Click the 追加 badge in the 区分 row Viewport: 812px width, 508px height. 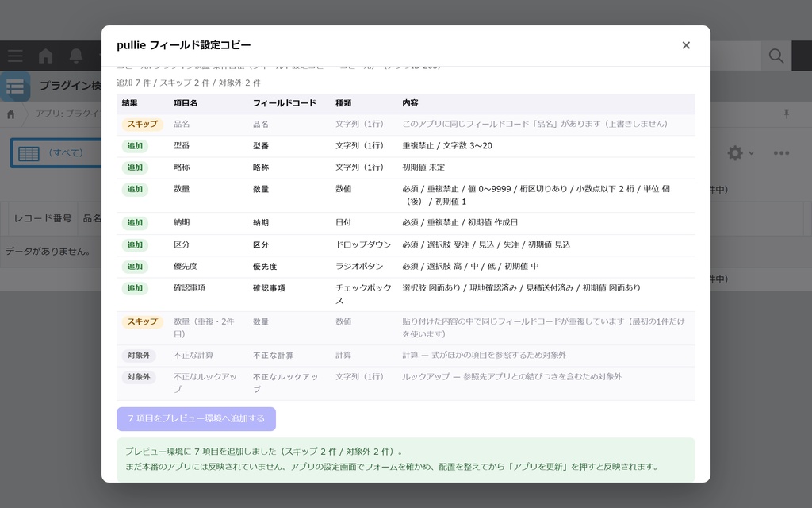135,244
